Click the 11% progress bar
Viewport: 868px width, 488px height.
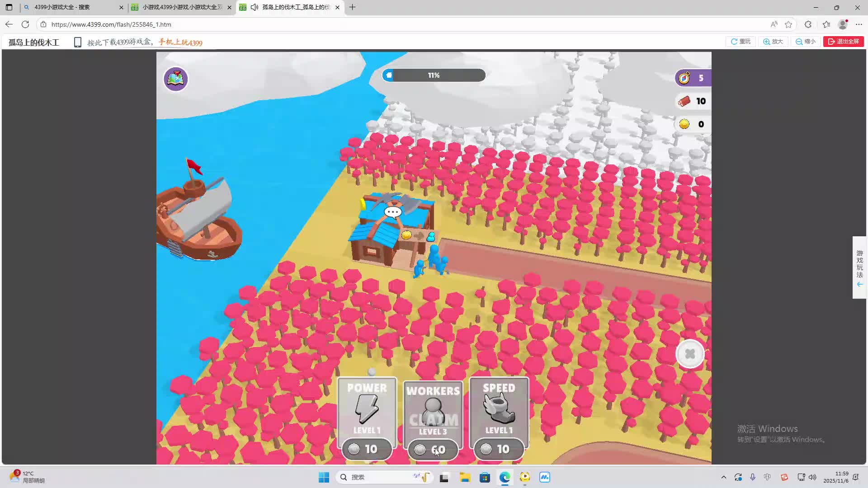pyautogui.click(x=434, y=75)
